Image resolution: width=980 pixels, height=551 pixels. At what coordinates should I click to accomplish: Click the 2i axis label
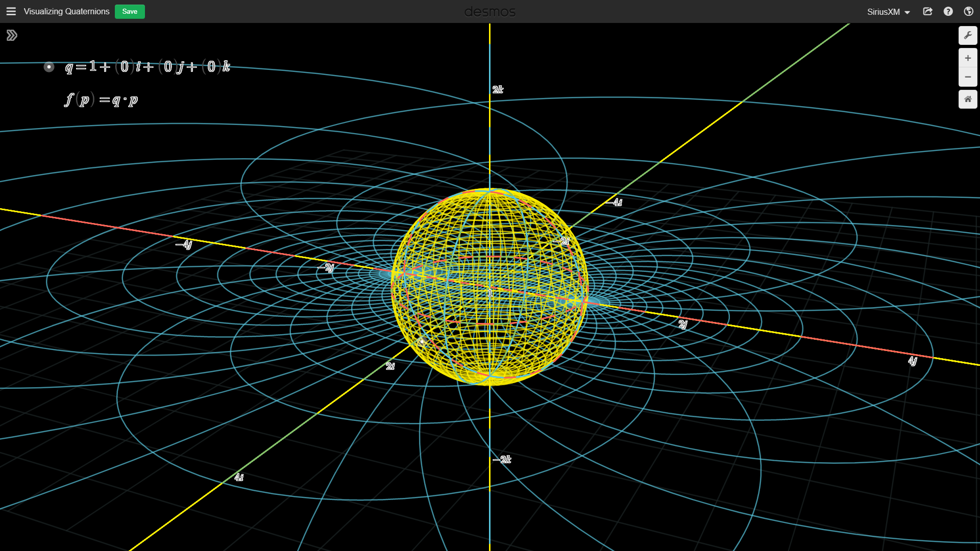coord(390,366)
